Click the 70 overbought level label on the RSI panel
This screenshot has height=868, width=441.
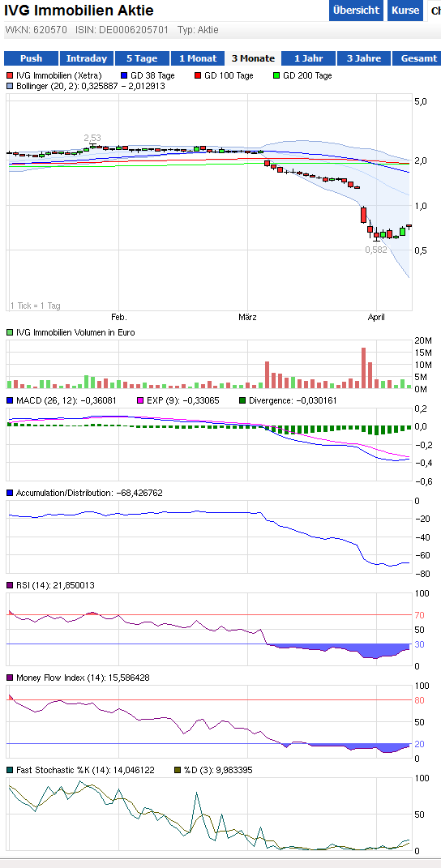(419, 615)
